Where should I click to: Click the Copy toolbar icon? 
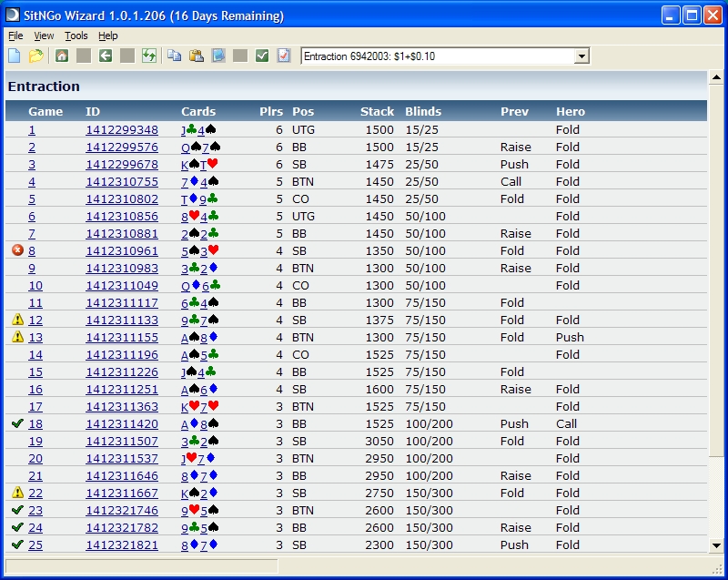point(175,56)
